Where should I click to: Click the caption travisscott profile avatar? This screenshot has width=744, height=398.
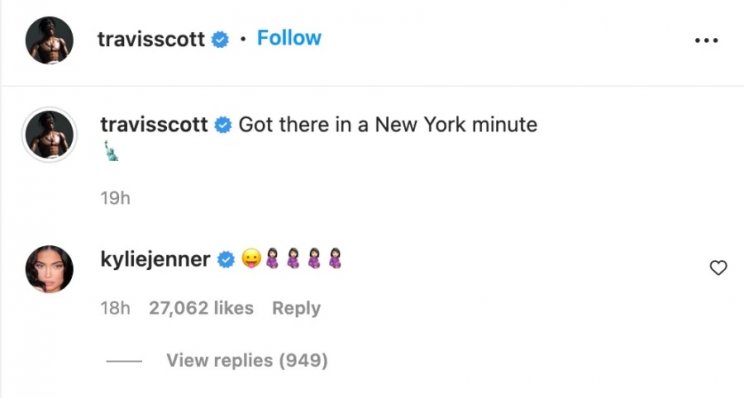coord(49,135)
